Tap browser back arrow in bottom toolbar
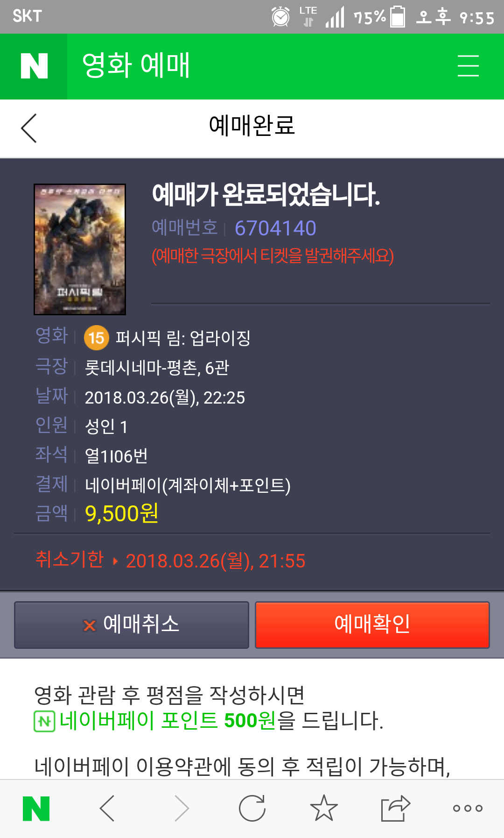Screen dimensions: 504x838 click(x=107, y=808)
